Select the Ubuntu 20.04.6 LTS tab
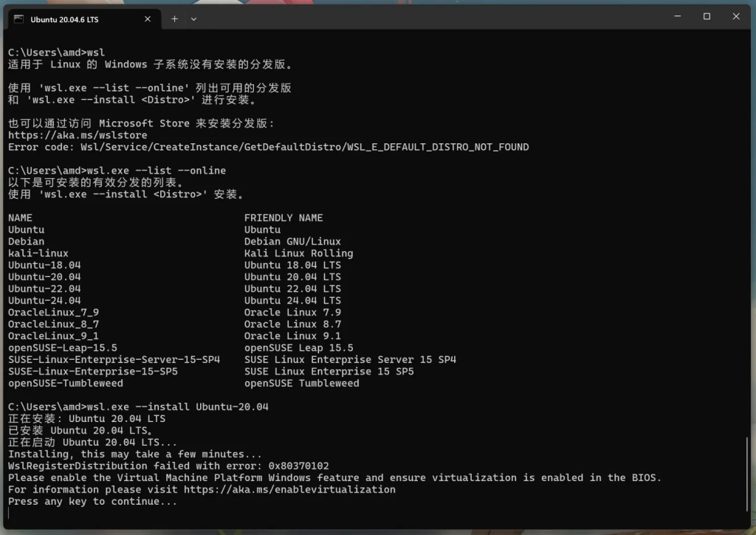Viewport: 756px width, 535px height. (84, 19)
